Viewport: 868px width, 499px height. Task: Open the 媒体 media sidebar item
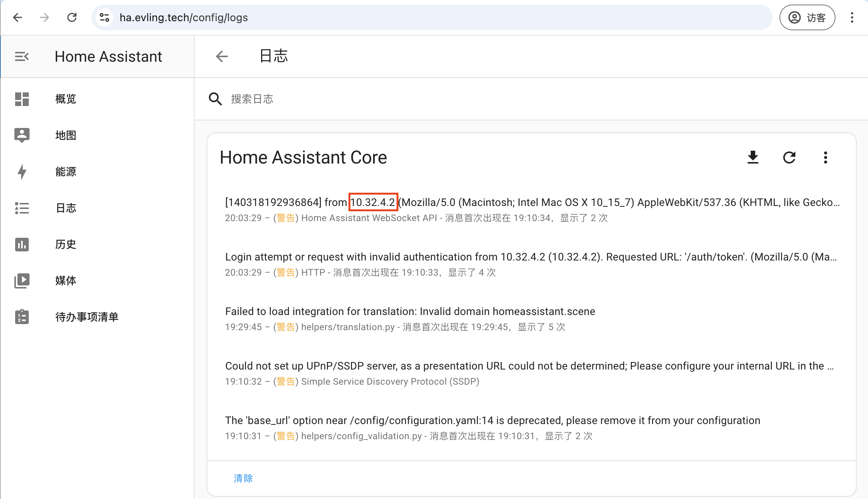[x=97, y=281]
